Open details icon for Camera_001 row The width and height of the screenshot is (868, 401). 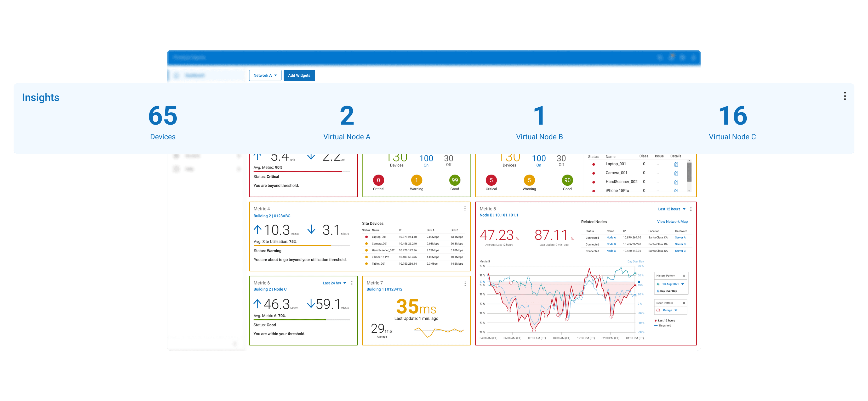point(676,173)
